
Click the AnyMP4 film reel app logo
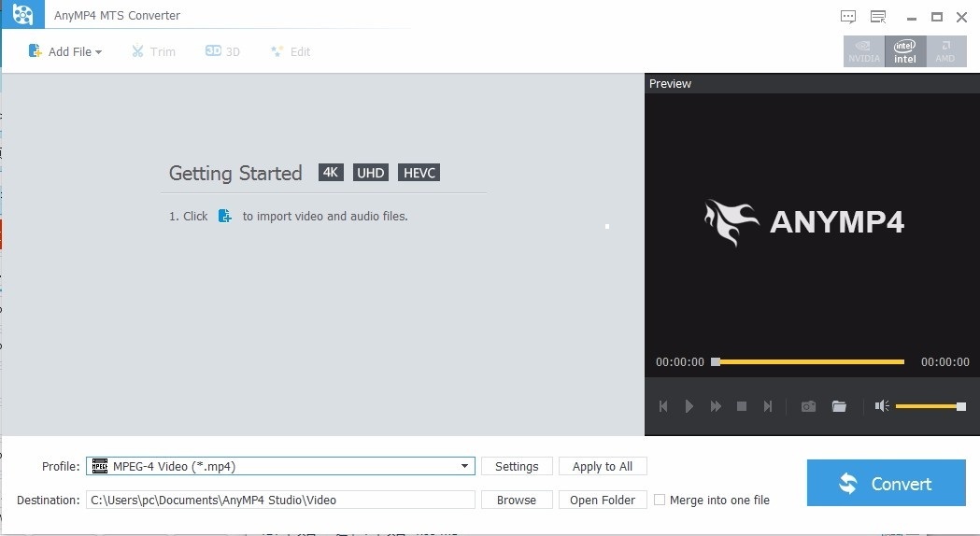coord(22,14)
